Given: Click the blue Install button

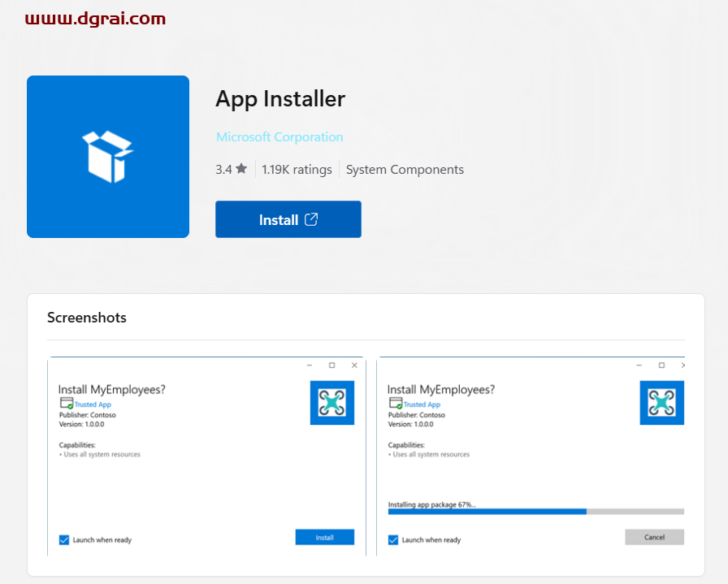Looking at the screenshot, I should [x=288, y=219].
